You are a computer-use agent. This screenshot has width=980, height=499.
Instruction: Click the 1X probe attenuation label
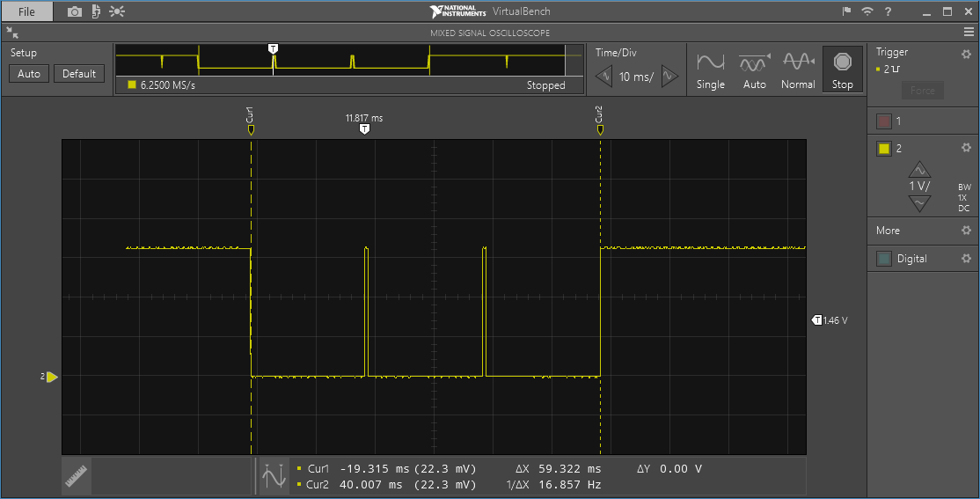(x=963, y=198)
